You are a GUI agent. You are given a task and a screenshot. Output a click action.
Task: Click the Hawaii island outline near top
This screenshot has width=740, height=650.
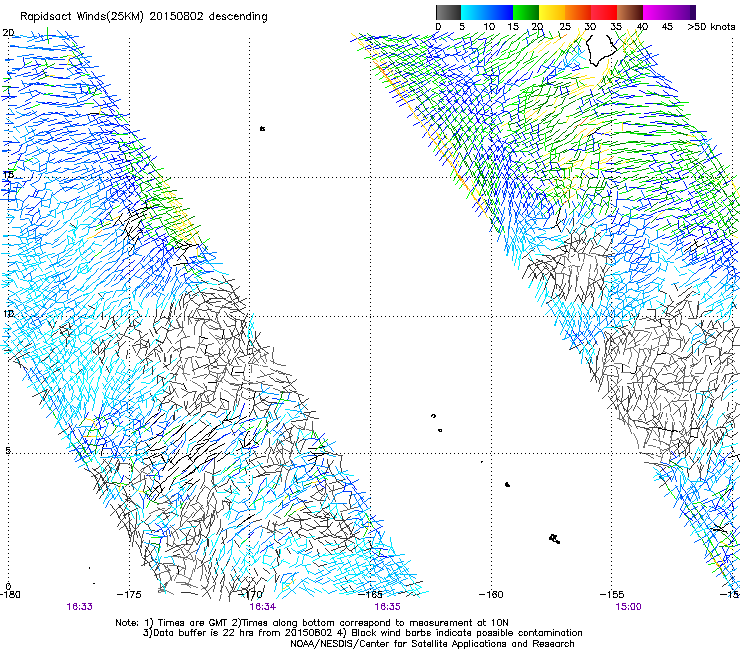coord(601,51)
